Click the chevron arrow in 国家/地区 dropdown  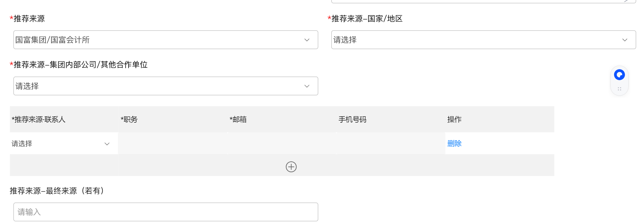pyautogui.click(x=625, y=40)
